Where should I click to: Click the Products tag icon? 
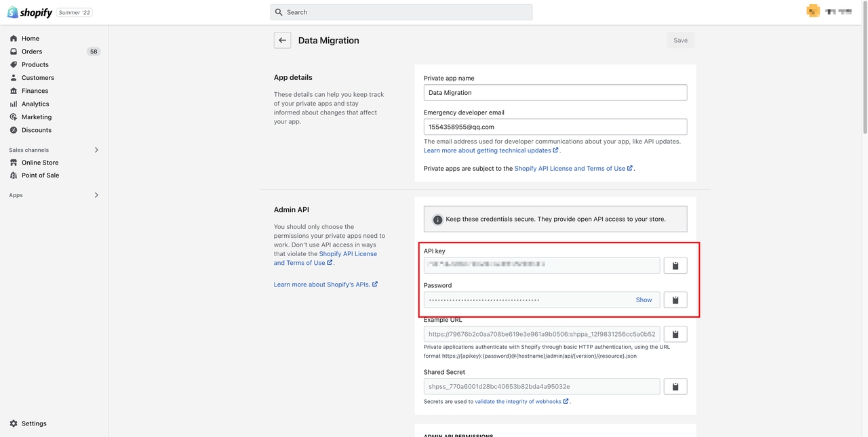pos(14,64)
